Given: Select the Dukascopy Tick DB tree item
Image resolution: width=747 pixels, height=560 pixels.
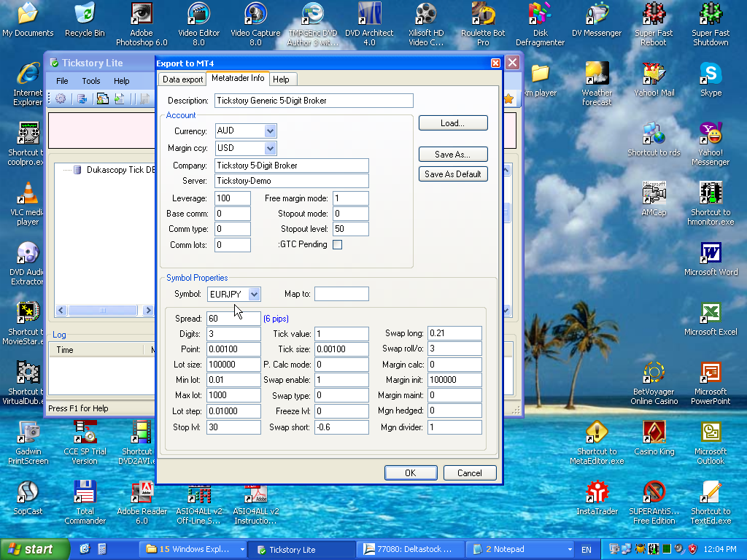Looking at the screenshot, I should click(x=120, y=170).
